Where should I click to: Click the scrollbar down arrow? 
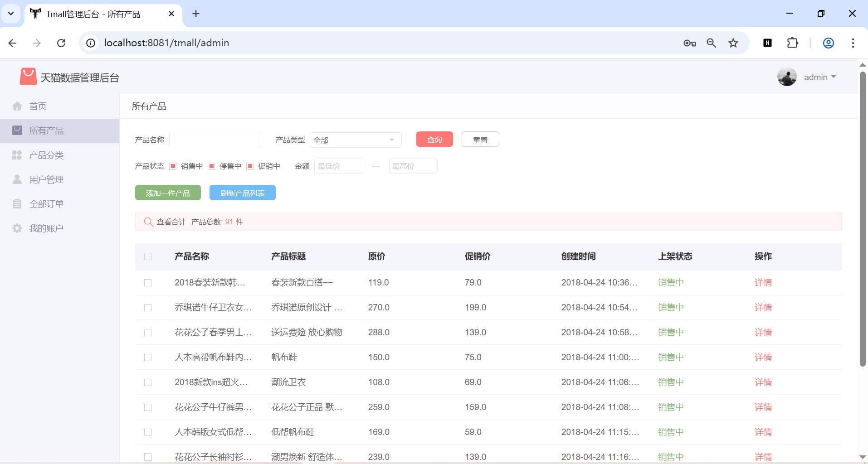coord(863,457)
